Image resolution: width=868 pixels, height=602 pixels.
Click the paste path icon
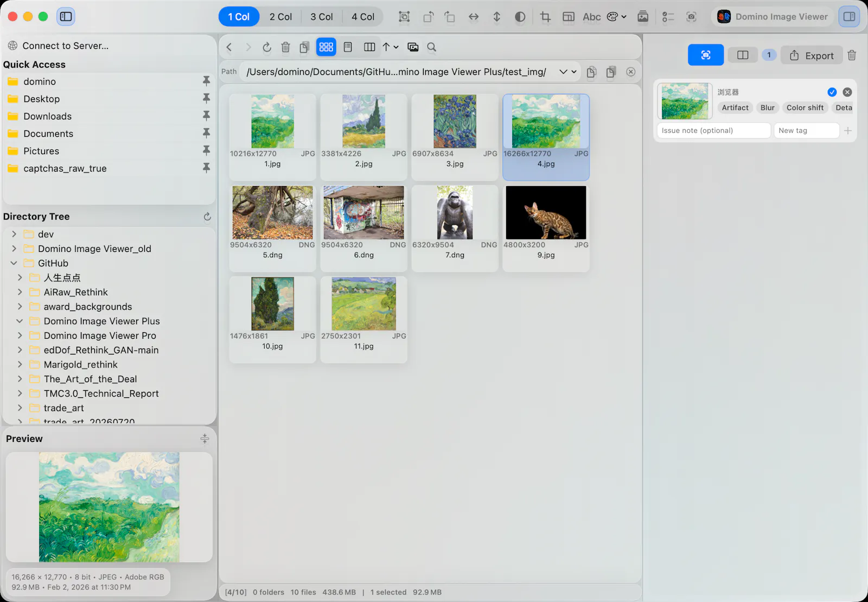point(611,72)
